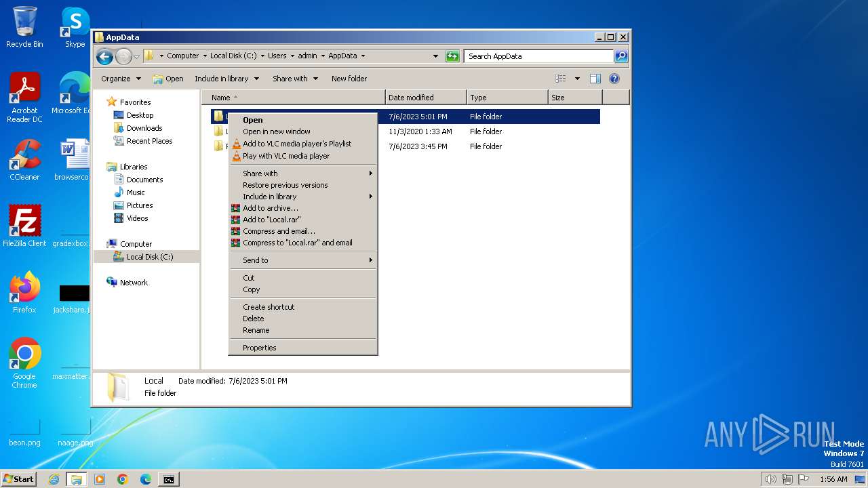Open the recent pages dropdown arrow
Viewport: 868px width, 488px height.
coord(137,56)
